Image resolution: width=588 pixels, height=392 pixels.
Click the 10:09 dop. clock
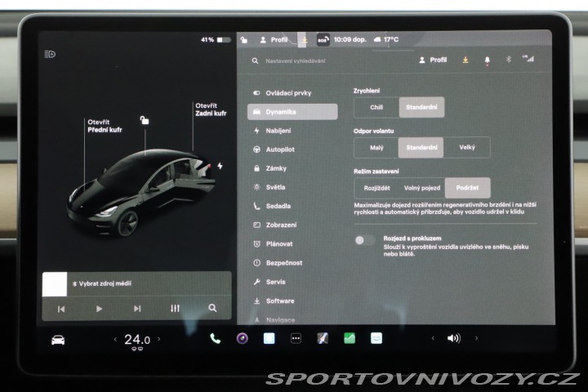coord(350,39)
